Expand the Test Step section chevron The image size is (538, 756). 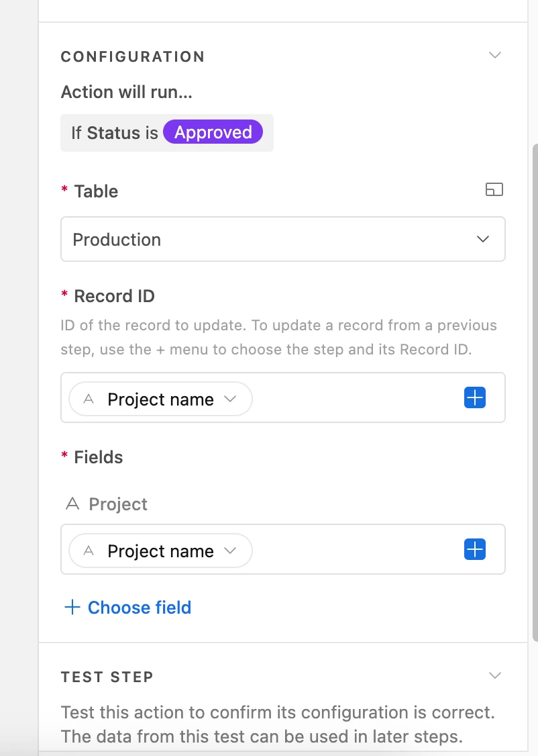click(x=495, y=675)
